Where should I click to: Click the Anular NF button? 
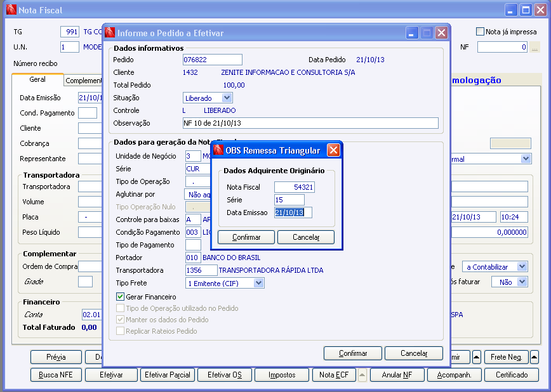397,375
